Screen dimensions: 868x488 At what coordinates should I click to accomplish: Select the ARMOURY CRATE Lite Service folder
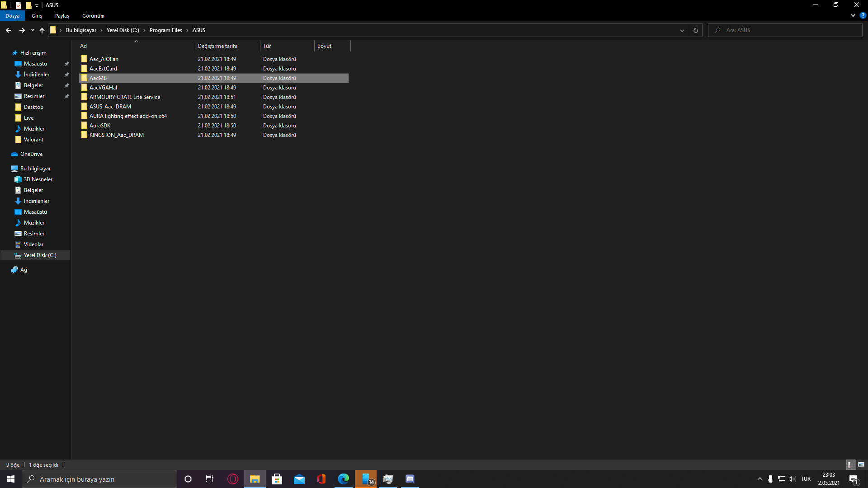125,97
